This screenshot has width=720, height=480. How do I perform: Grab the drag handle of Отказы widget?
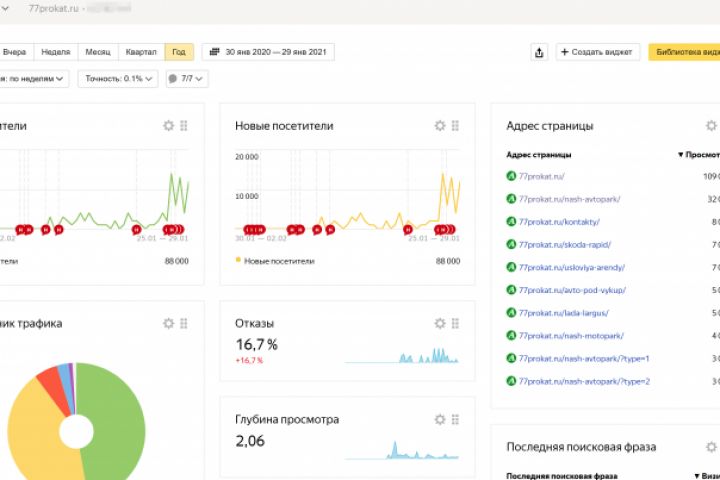click(455, 323)
